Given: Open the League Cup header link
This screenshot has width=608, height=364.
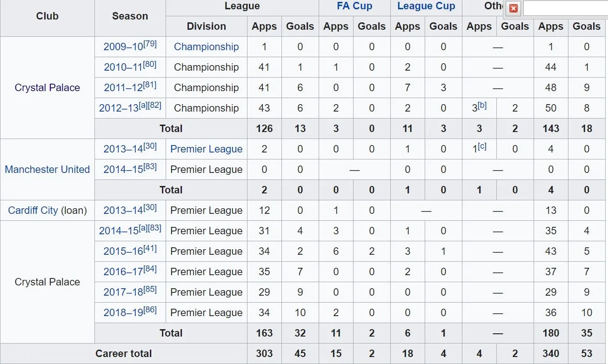Looking at the screenshot, I should coord(426,6).
